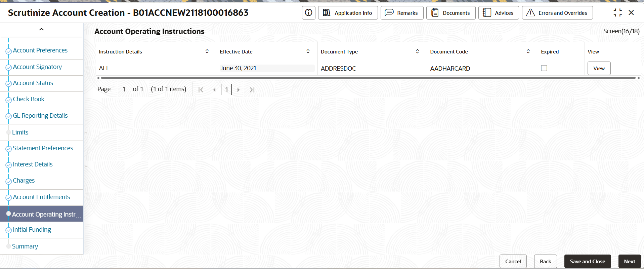This screenshot has width=644, height=269.
Task: Open Application Info panel
Action: [x=348, y=13]
